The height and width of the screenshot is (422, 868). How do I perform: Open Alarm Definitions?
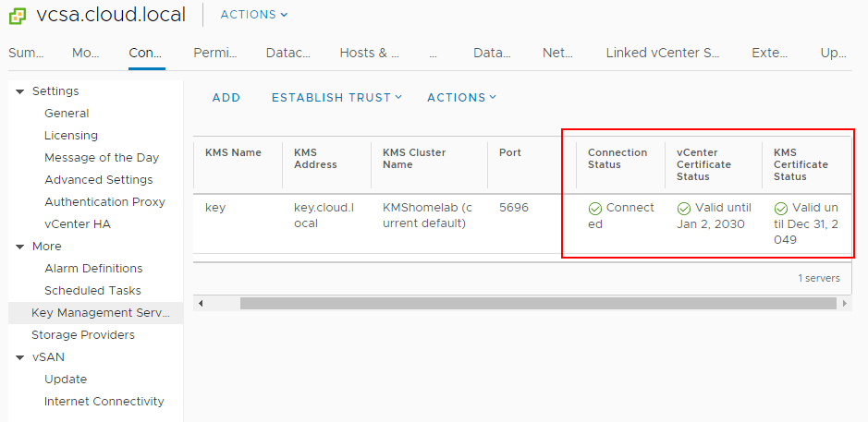pyautogui.click(x=93, y=268)
